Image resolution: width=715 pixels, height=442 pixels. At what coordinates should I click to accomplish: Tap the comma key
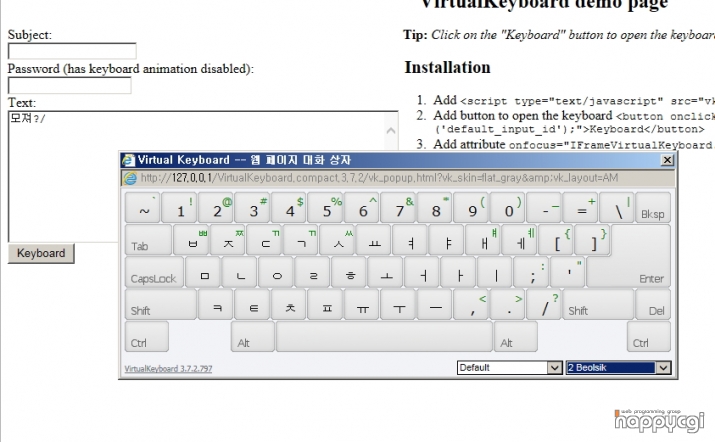point(471,304)
